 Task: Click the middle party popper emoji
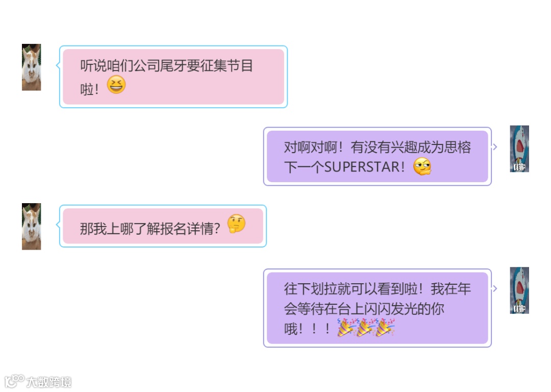tap(365, 328)
